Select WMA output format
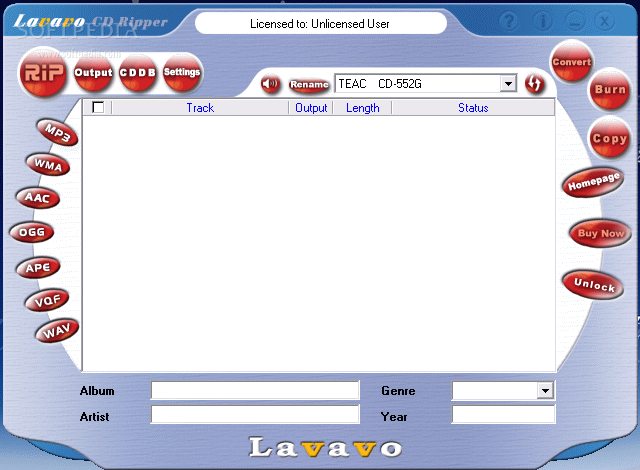Viewport: 640px width, 470px height. point(48,165)
